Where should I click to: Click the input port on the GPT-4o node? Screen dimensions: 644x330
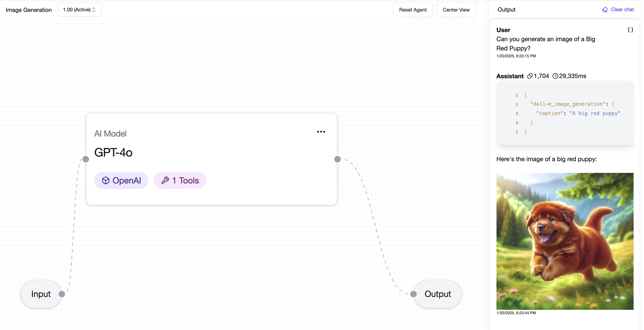86,159
